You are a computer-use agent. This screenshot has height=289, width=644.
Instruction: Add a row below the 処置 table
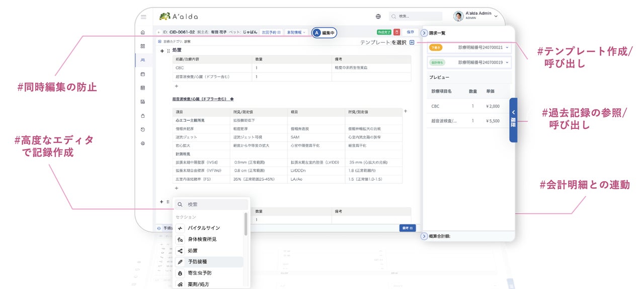[176, 86]
